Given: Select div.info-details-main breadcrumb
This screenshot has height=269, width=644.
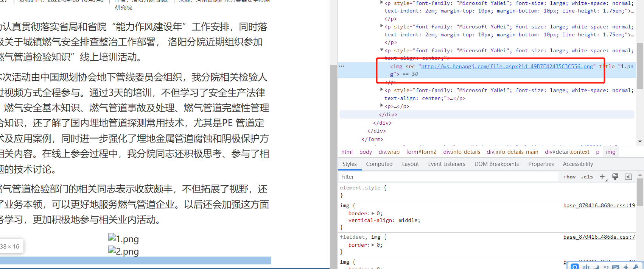Looking at the screenshot, I should (512, 152).
